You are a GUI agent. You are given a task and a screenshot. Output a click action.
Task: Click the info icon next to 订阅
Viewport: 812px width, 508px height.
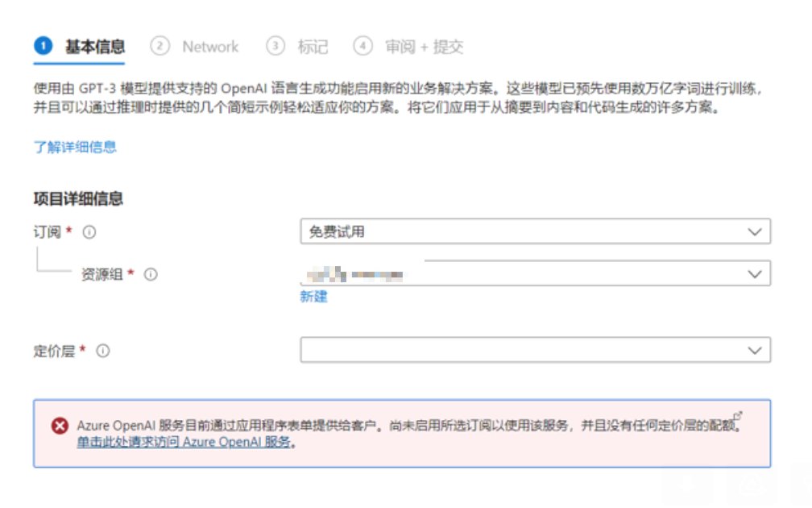coord(89,231)
